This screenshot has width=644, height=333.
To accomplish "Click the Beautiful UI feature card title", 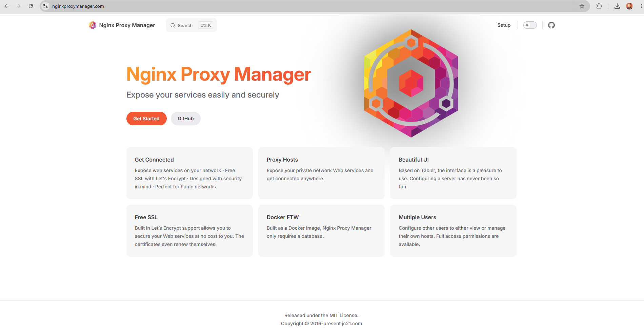I will [414, 160].
